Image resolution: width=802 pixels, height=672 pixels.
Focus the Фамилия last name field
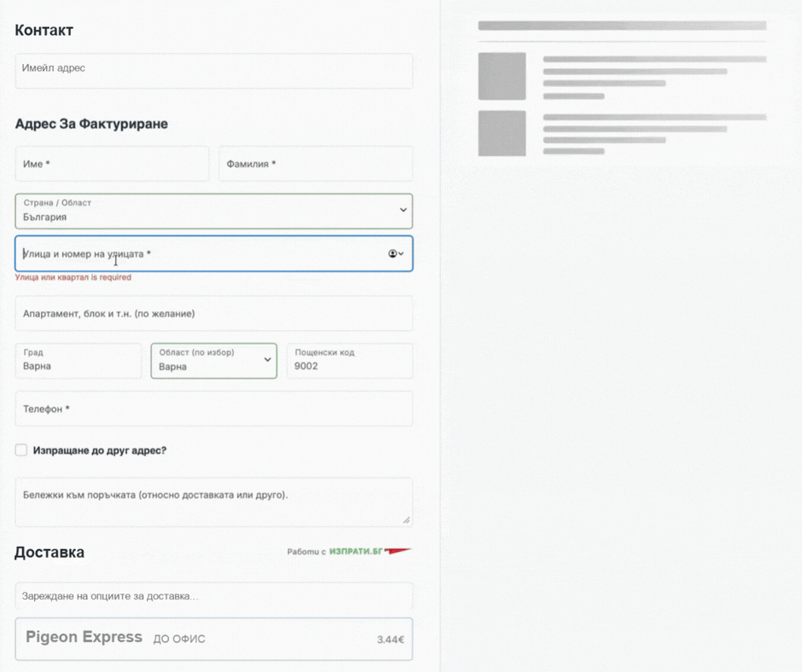pyautogui.click(x=316, y=164)
